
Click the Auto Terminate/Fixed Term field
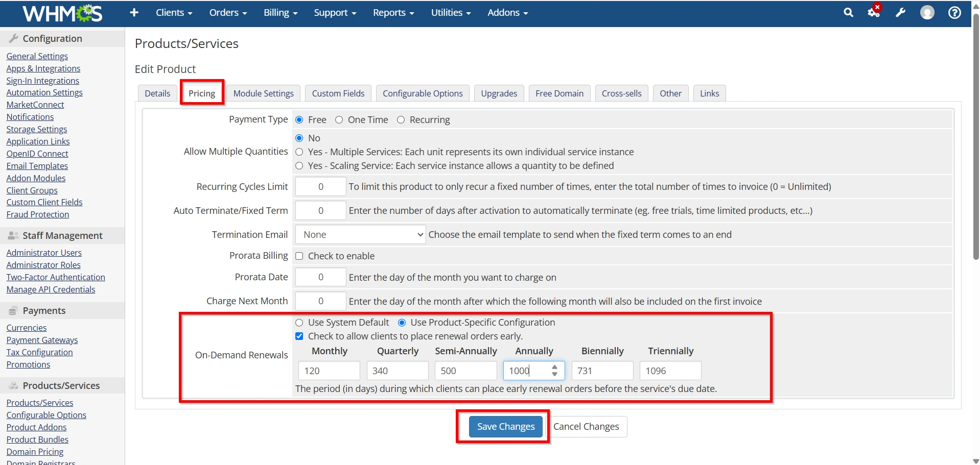coord(321,211)
